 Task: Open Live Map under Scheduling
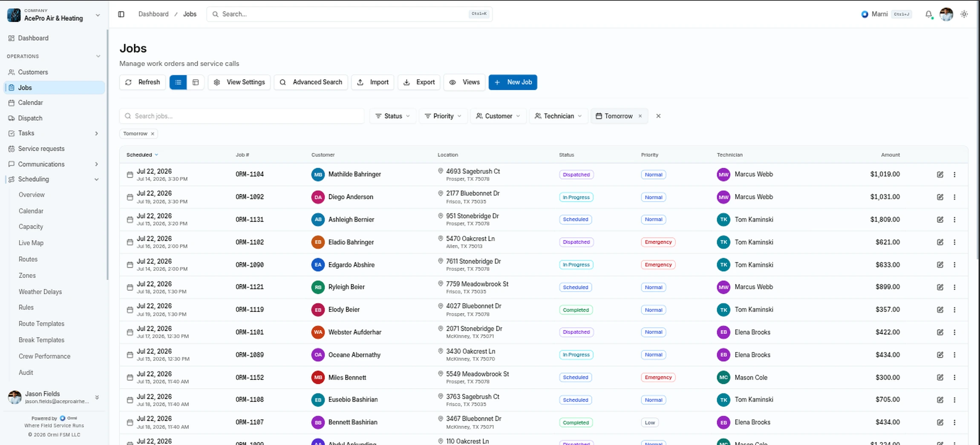tap(31, 243)
